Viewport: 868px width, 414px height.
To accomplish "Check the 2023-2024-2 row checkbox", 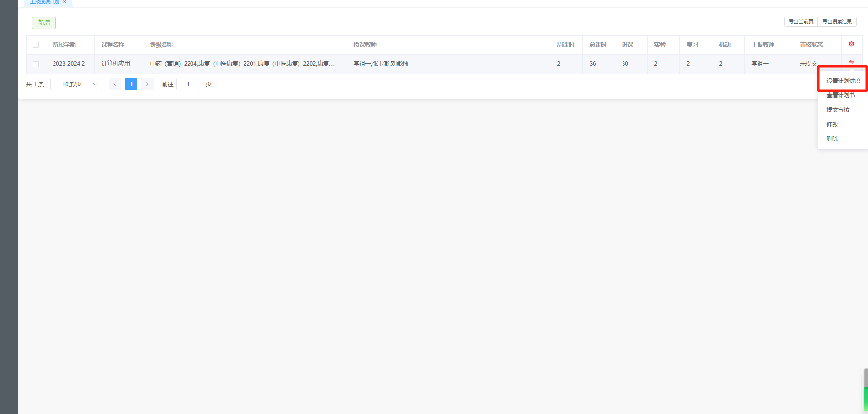I will [36, 64].
